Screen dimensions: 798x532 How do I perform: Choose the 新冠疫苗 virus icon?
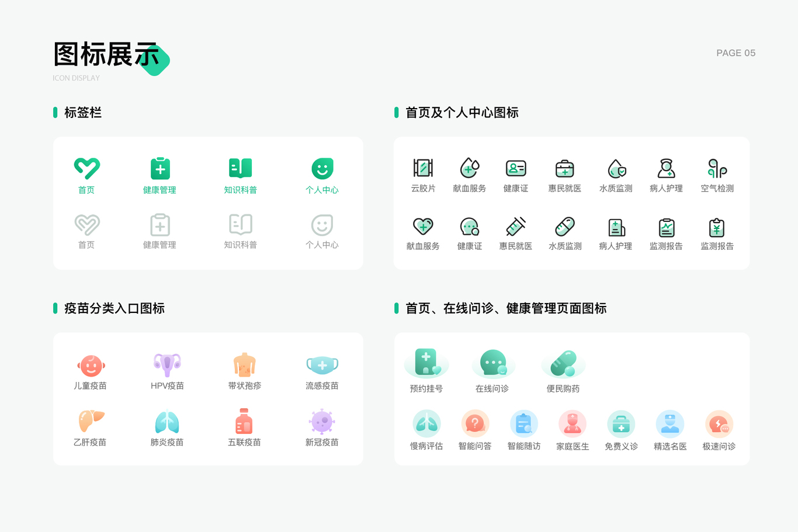click(322, 421)
